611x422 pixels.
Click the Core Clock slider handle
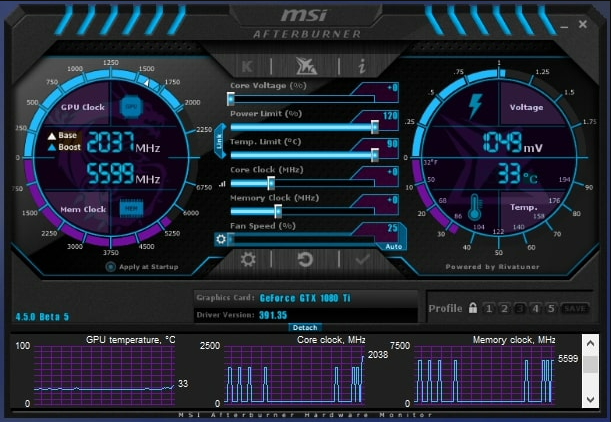(271, 183)
